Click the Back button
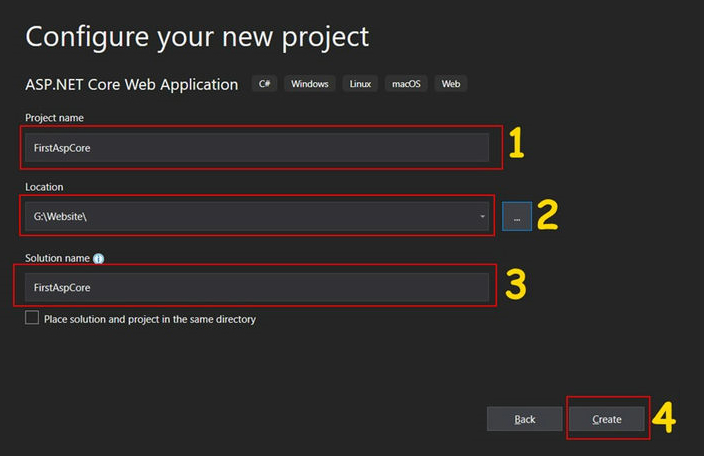The image size is (704, 456). coord(525,419)
